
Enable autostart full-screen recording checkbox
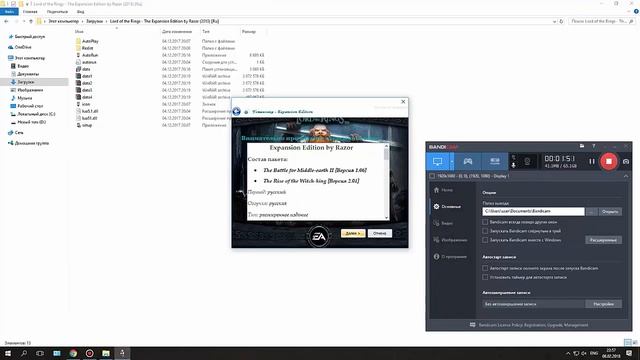click(485, 268)
